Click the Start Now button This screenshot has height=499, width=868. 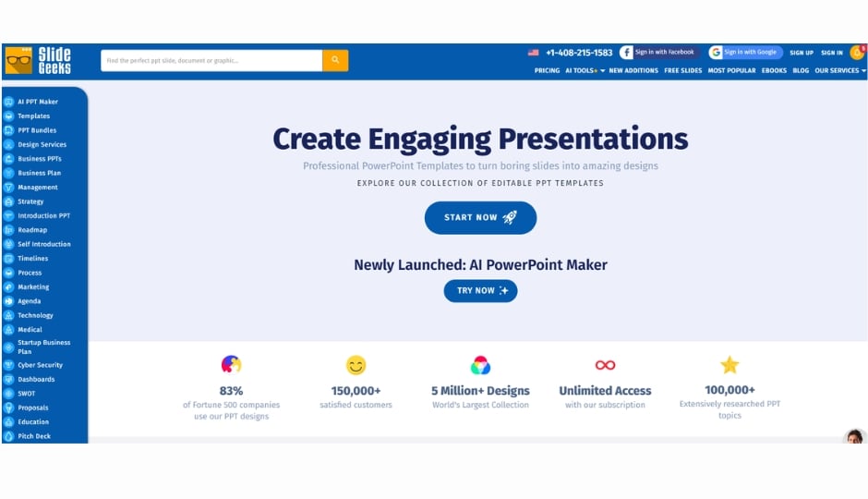pos(480,218)
